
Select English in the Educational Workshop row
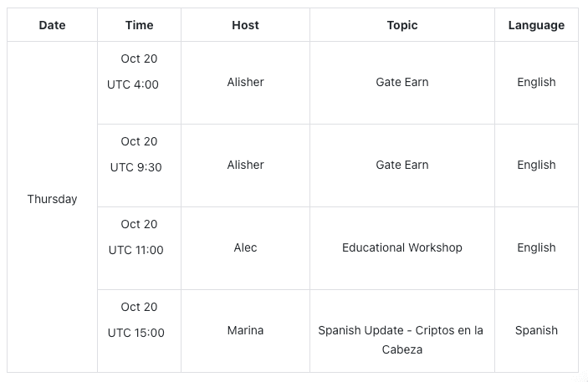click(536, 247)
